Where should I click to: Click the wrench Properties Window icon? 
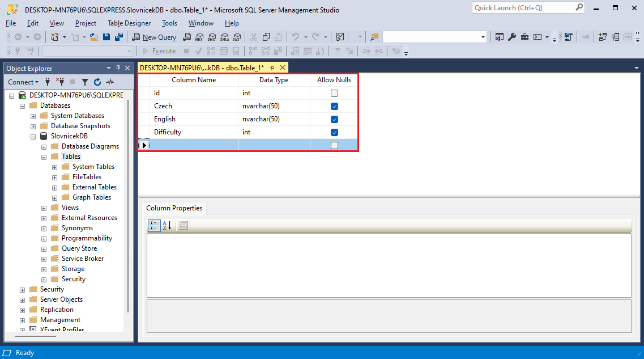[512, 37]
